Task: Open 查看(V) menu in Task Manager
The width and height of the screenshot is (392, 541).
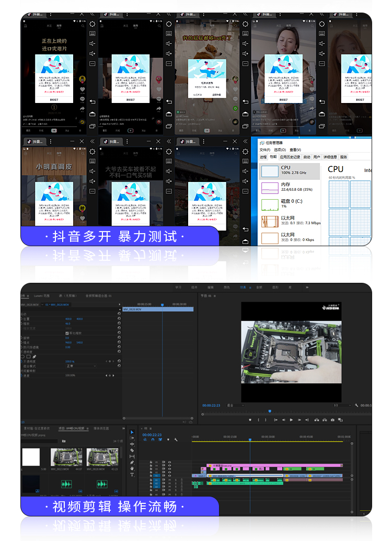Action: coord(295,149)
